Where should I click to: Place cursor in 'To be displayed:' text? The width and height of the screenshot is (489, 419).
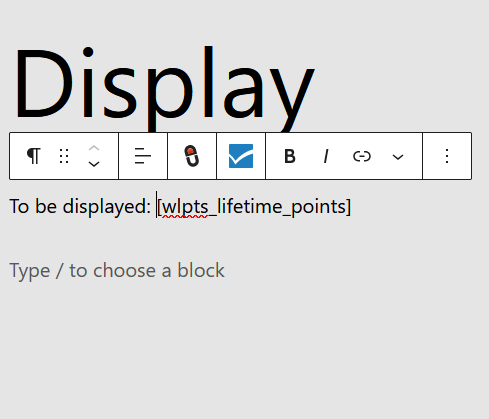[80, 207]
